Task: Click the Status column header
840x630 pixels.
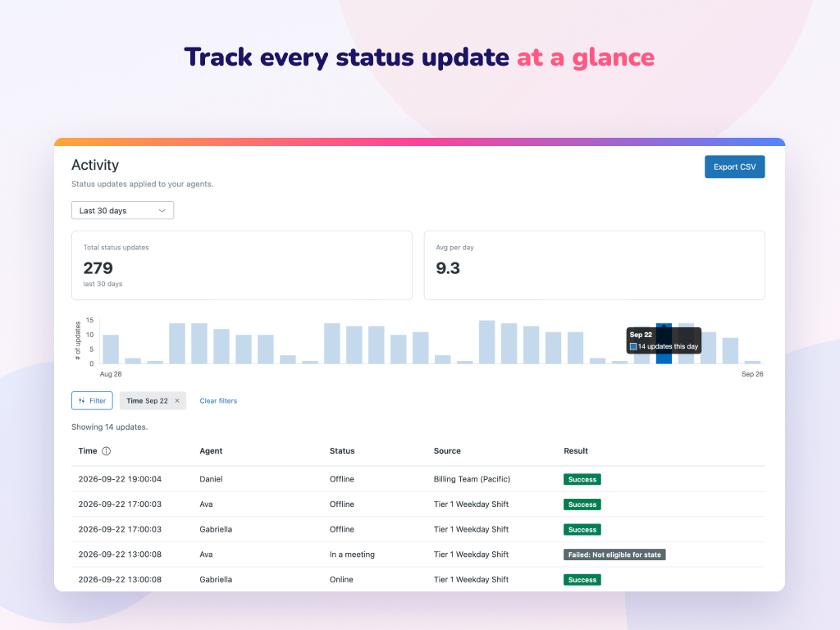Action: (342, 451)
